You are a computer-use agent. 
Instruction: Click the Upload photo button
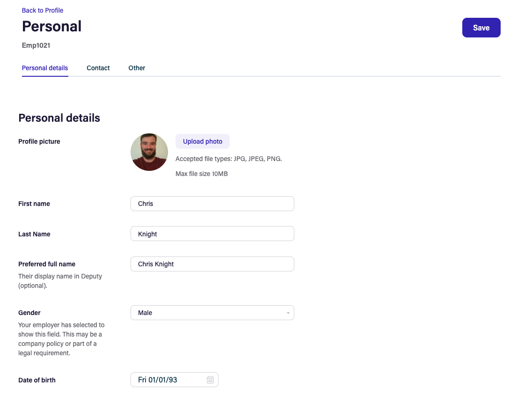pyautogui.click(x=203, y=141)
